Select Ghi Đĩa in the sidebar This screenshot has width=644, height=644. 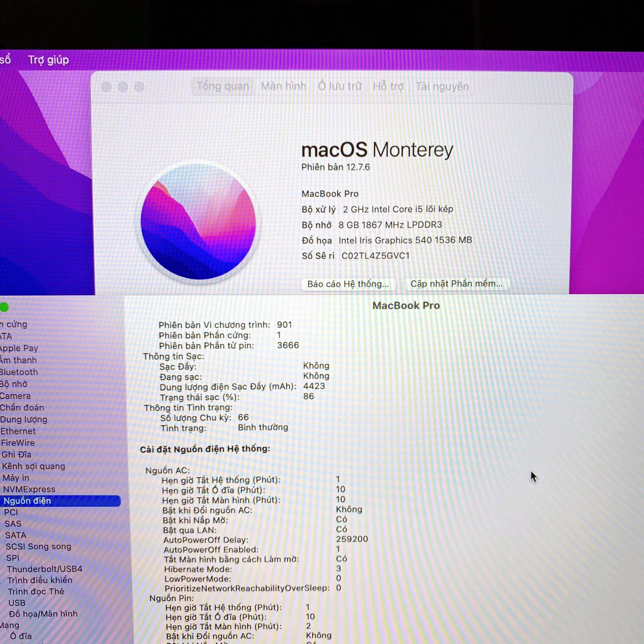pyautogui.click(x=16, y=454)
